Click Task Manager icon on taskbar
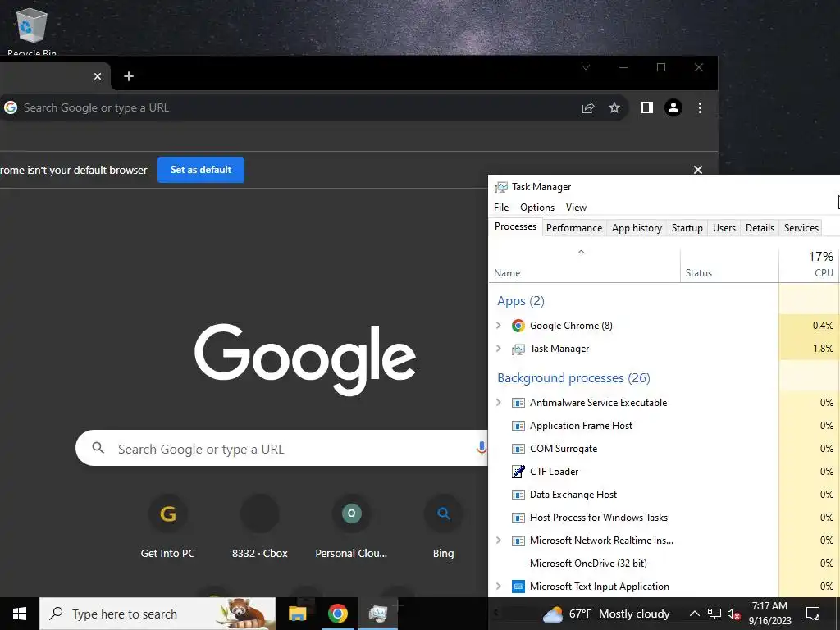 pyautogui.click(x=378, y=614)
